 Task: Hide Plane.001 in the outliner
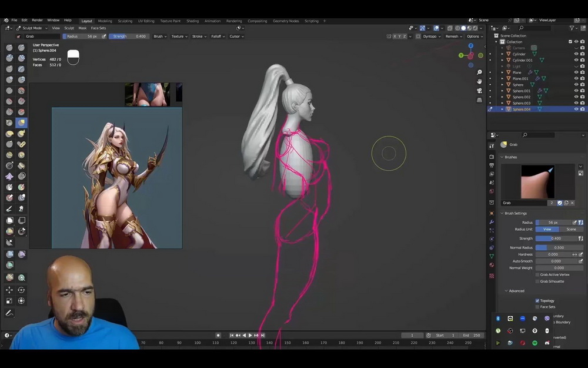click(576, 78)
